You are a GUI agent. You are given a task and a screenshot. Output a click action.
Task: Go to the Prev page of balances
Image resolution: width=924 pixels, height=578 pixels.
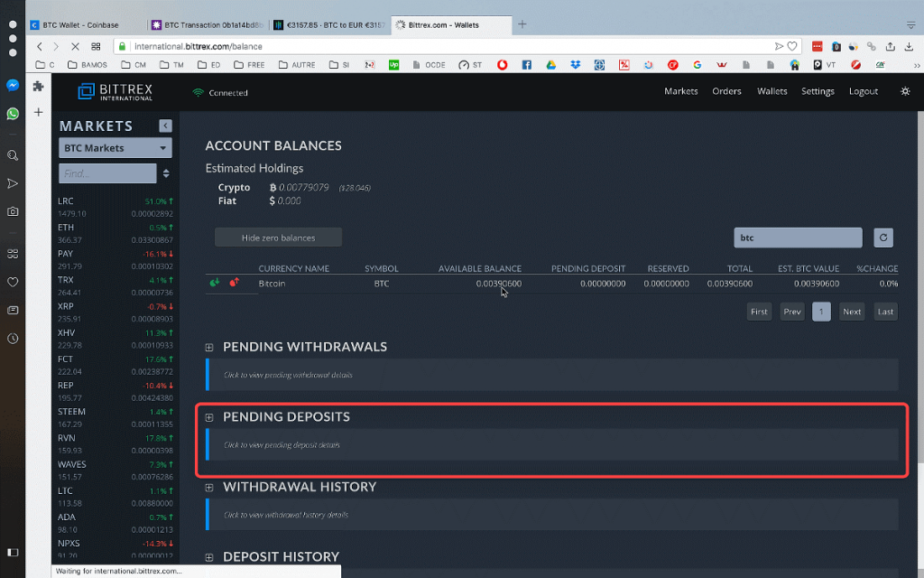792,312
